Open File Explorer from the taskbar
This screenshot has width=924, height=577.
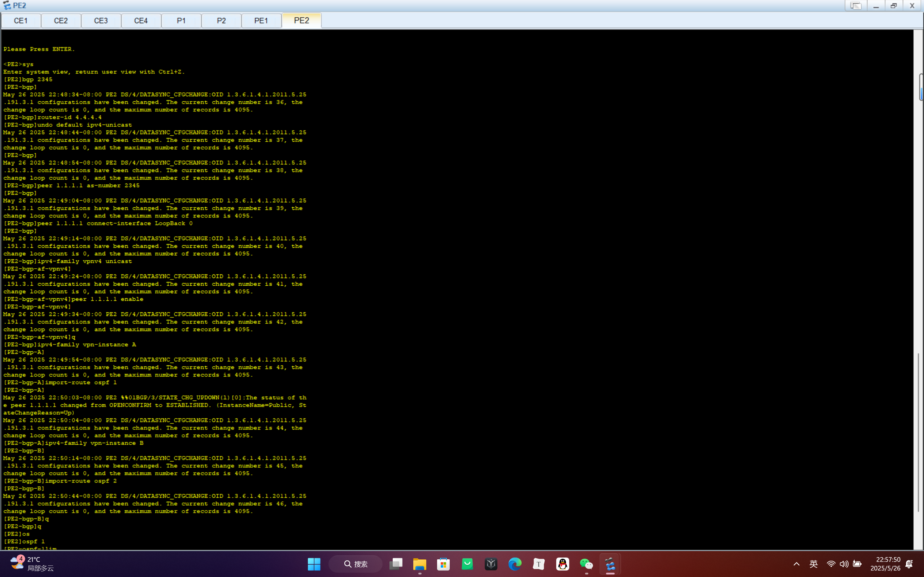click(419, 564)
